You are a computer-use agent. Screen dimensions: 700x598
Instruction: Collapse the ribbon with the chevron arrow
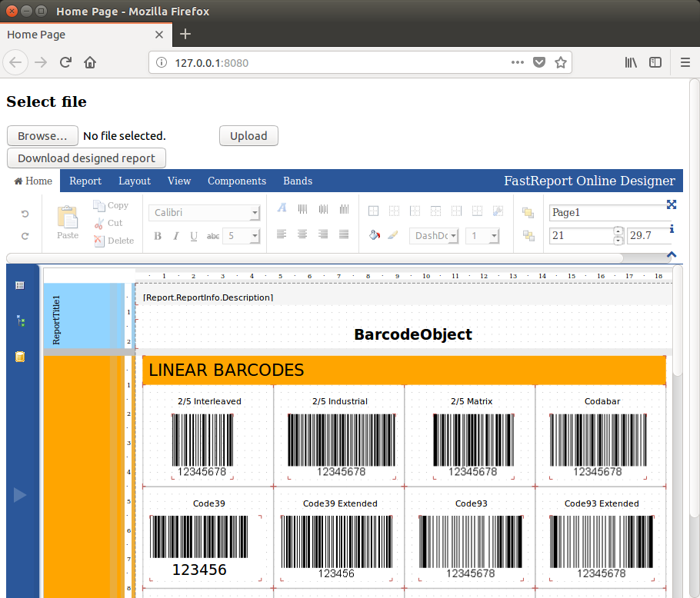672,254
